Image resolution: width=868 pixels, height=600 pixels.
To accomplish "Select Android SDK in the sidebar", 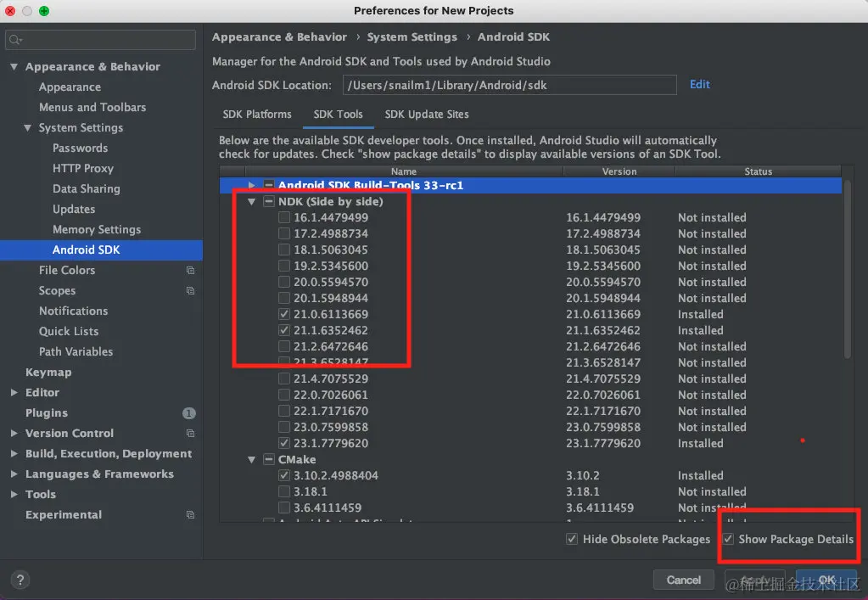I will 101,250.
